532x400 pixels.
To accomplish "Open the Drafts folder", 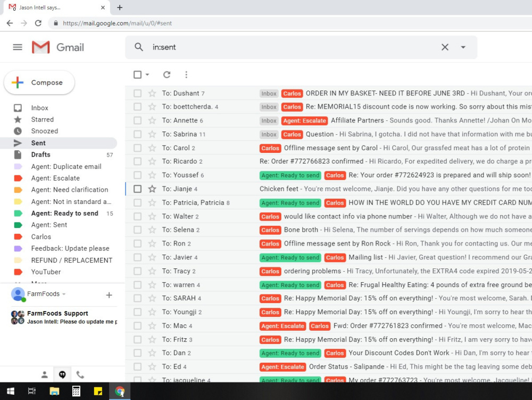I will (41, 154).
